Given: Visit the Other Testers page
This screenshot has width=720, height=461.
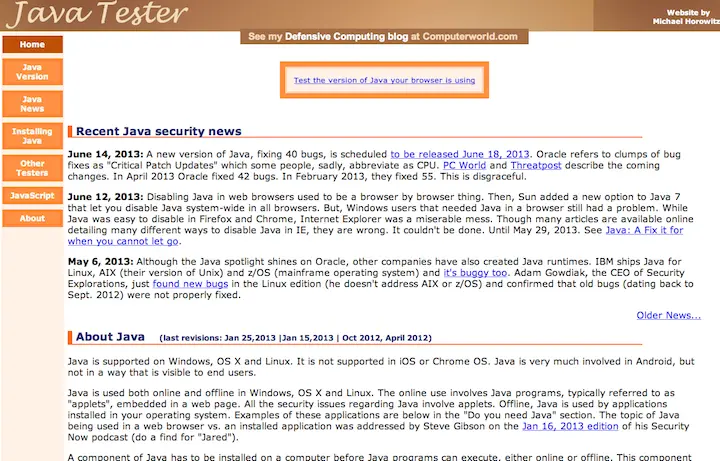Looking at the screenshot, I should [32, 168].
